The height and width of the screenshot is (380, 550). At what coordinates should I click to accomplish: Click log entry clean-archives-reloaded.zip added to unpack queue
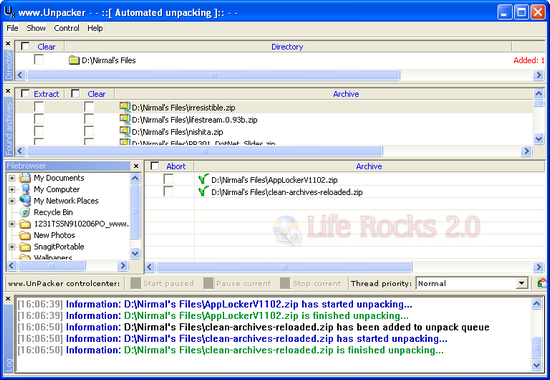coord(253,327)
